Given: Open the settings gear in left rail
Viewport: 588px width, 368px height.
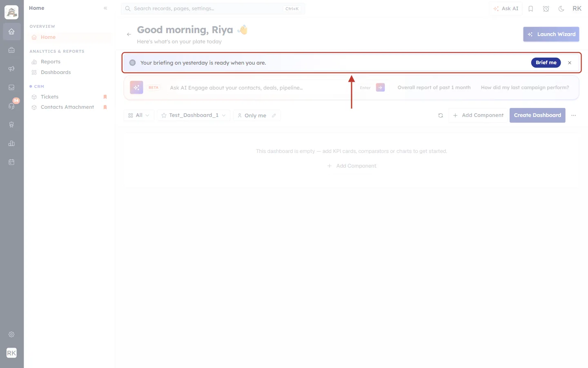Looking at the screenshot, I should (x=11, y=334).
